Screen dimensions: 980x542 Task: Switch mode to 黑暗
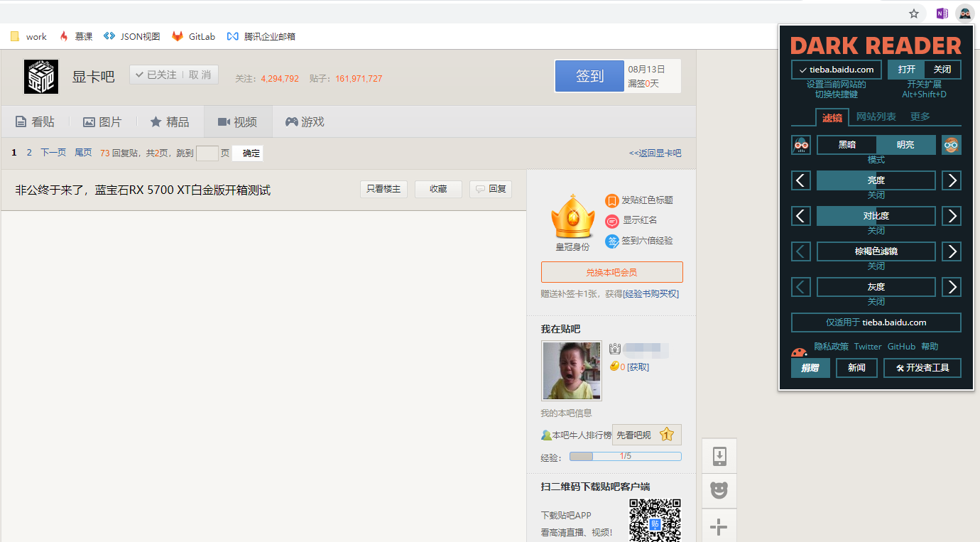click(x=846, y=145)
